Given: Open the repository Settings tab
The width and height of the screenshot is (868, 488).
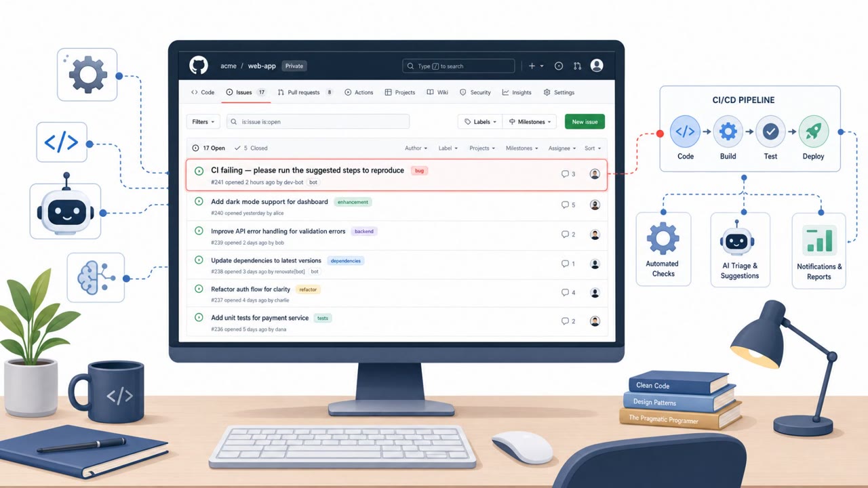Looking at the screenshot, I should coord(559,92).
